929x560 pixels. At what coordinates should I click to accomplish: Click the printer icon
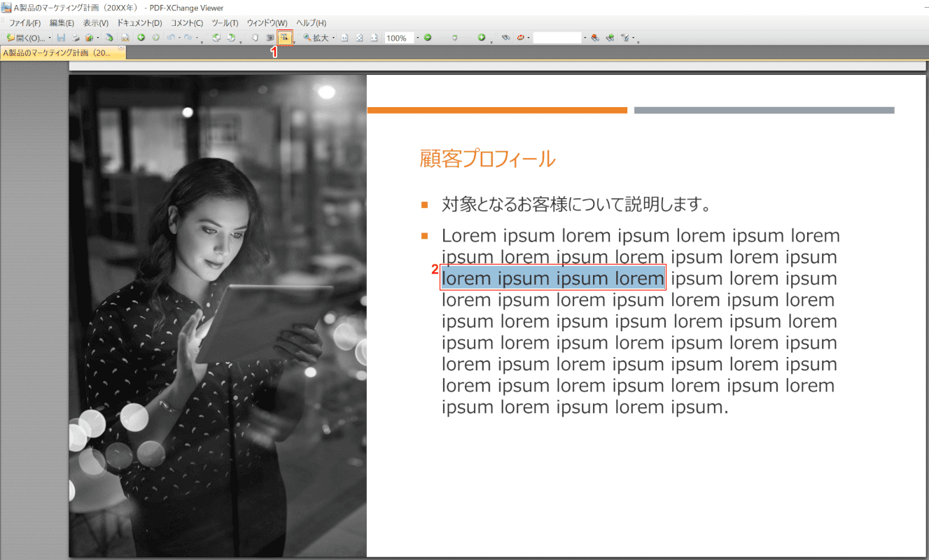76,38
